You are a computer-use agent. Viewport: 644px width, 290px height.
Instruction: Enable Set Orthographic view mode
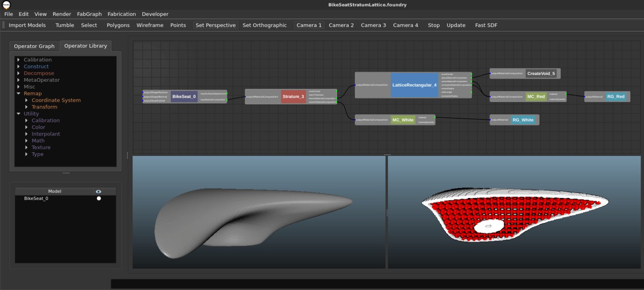pos(265,25)
